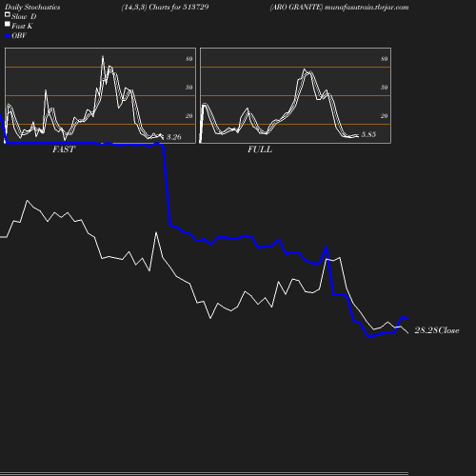Click the 80 axis label in FULL chart
Viewport: 476px width, 476px height.
point(385,59)
